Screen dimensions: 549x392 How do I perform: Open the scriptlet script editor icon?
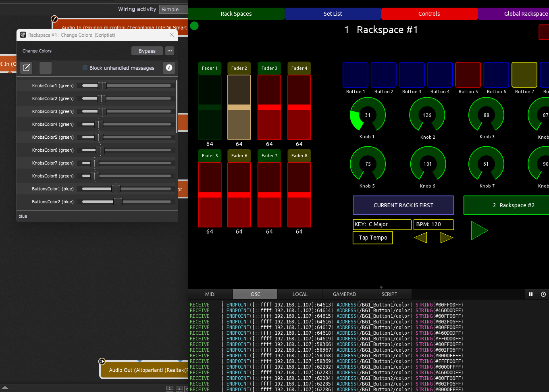click(27, 68)
